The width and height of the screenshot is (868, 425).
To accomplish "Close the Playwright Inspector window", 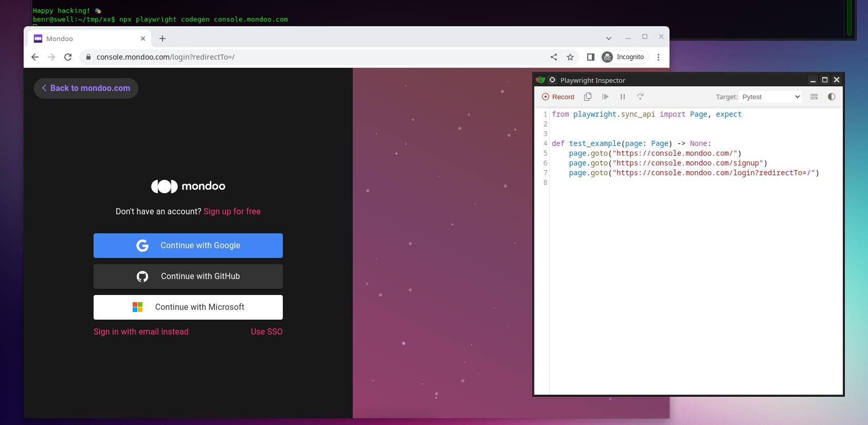I will (837, 80).
